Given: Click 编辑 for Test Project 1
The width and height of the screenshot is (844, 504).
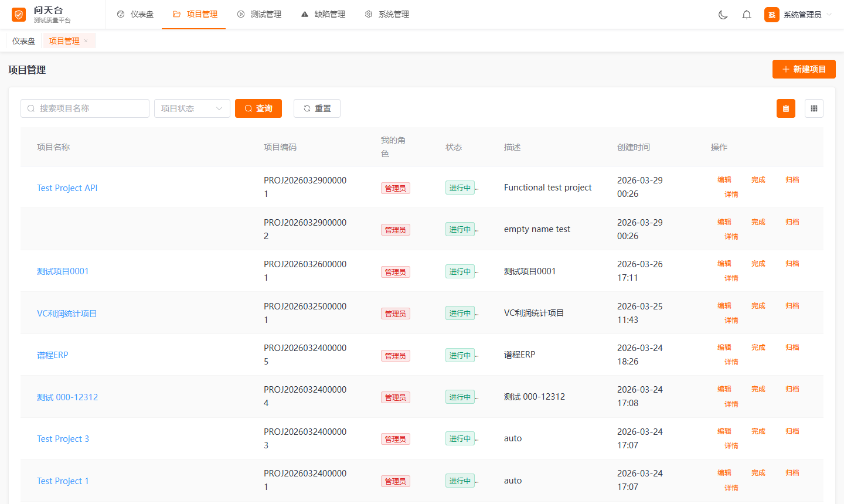Looking at the screenshot, I should (x=724, y=473).
